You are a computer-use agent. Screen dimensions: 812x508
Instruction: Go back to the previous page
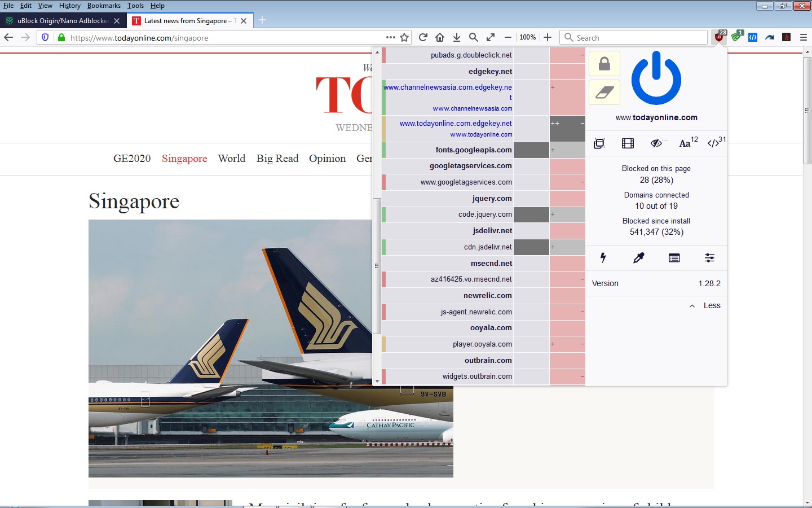tap(8, 37)
